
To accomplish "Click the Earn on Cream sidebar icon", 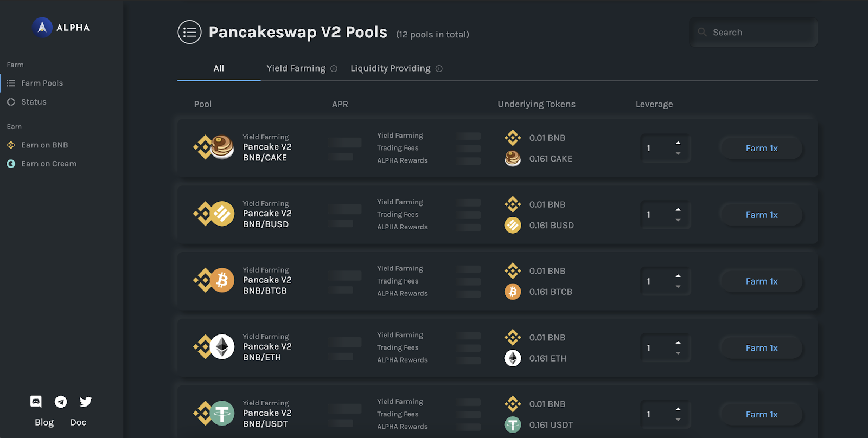I will click(x=11, y=164).
